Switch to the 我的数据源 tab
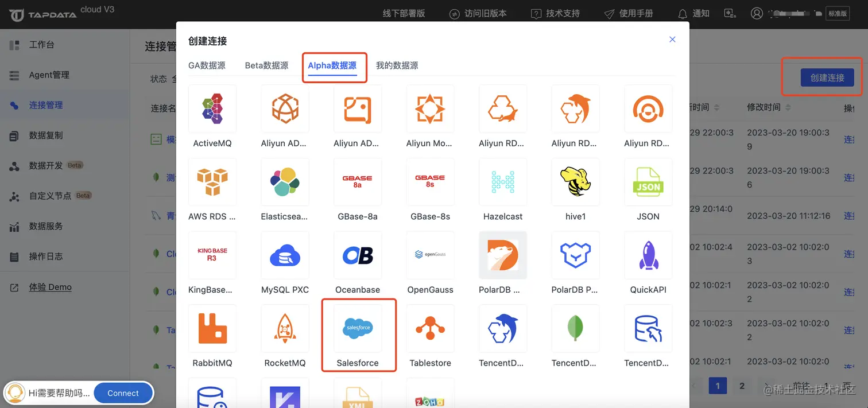The width and height of the screenshot is (868, 408). coord(397,65)
